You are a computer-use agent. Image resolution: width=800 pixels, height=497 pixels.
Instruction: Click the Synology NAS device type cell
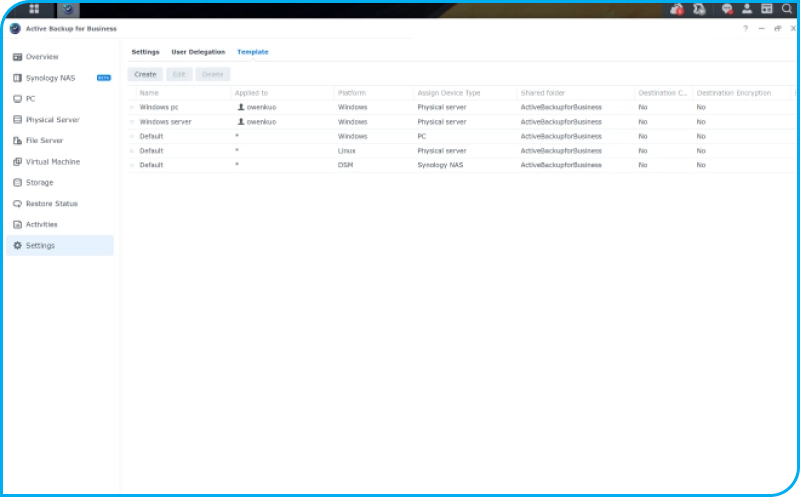pyautogui.click(x=440, y=165)
